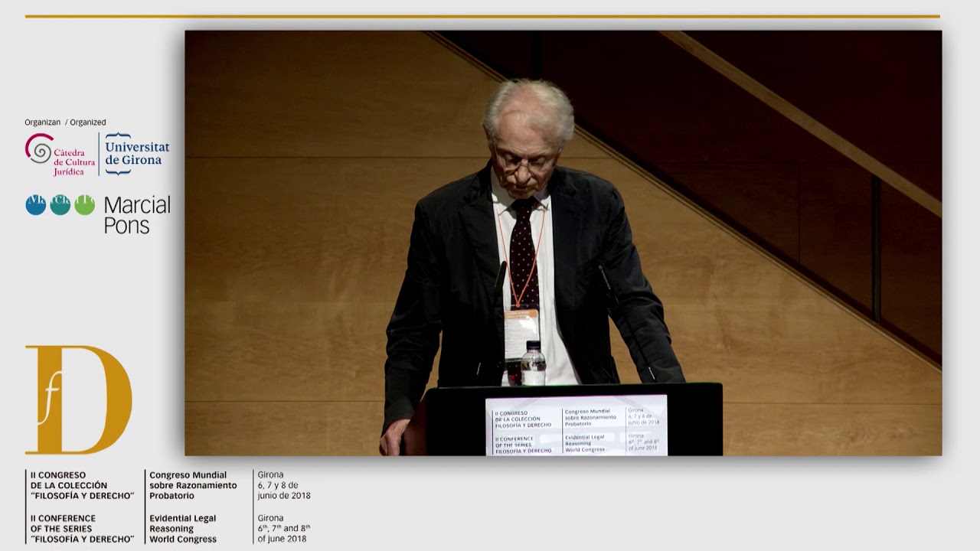Screen dimensions: 980x551
Task: Click the three colored Marcial Pons circles
Action: (60, 204)
